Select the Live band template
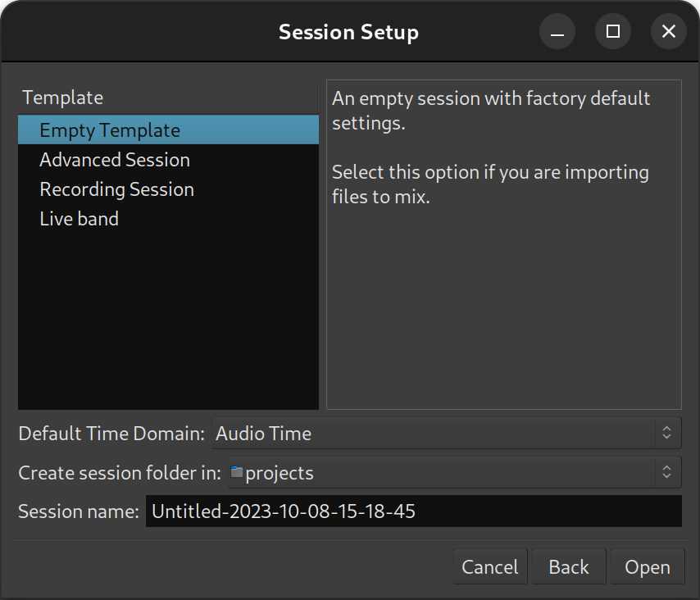The height and width of the screenshot is (600, 700). tap(168, 219)
